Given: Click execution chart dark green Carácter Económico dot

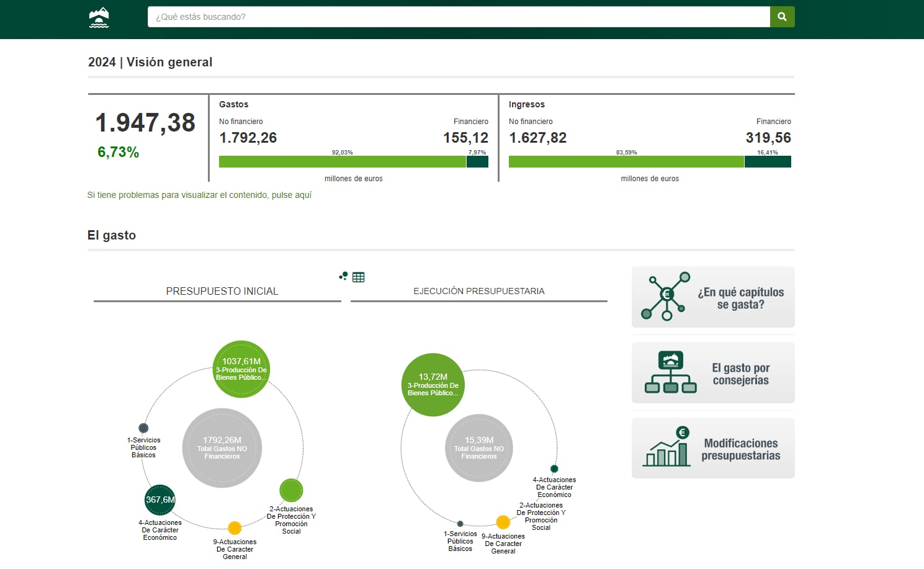Looking at the screenshot, I should click(x=554, y=469).
